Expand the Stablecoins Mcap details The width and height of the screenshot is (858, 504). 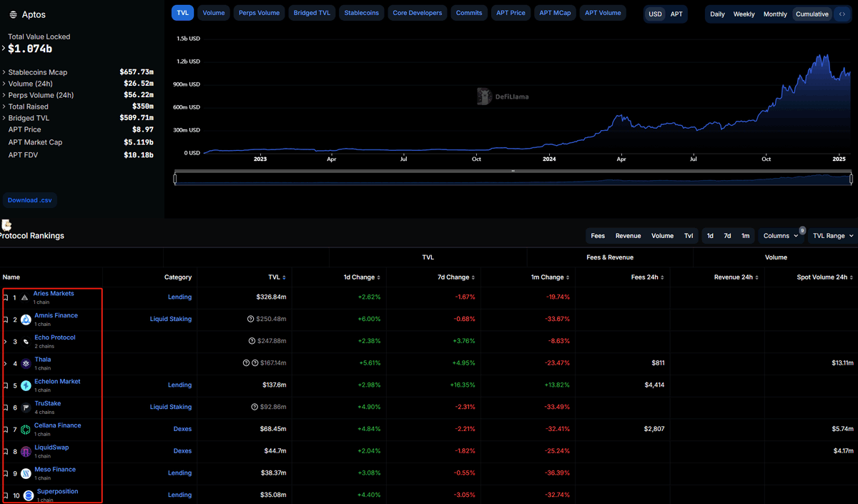point(4,72)
